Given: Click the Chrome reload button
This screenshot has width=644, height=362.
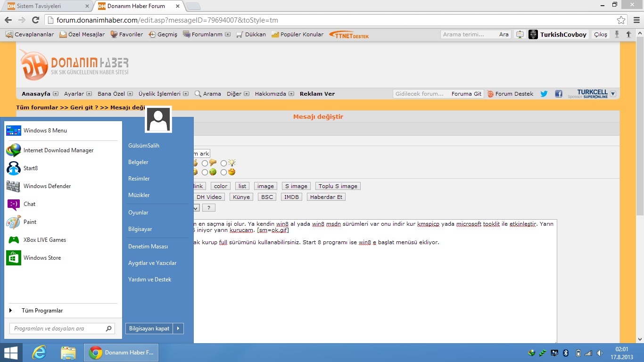Looking at the screenshot, I should pos(35,20).
